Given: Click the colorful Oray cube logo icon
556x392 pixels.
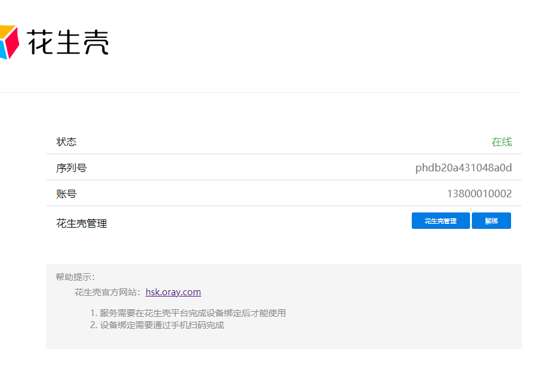Looking at the screenshot, I should [x=8, y=42].
